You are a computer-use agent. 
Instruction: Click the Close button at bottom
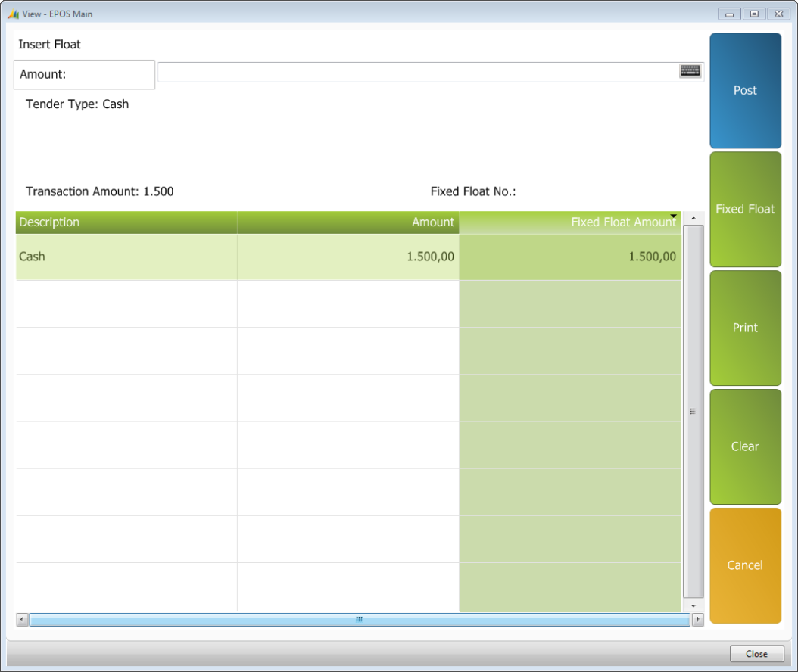pos(757,654)
